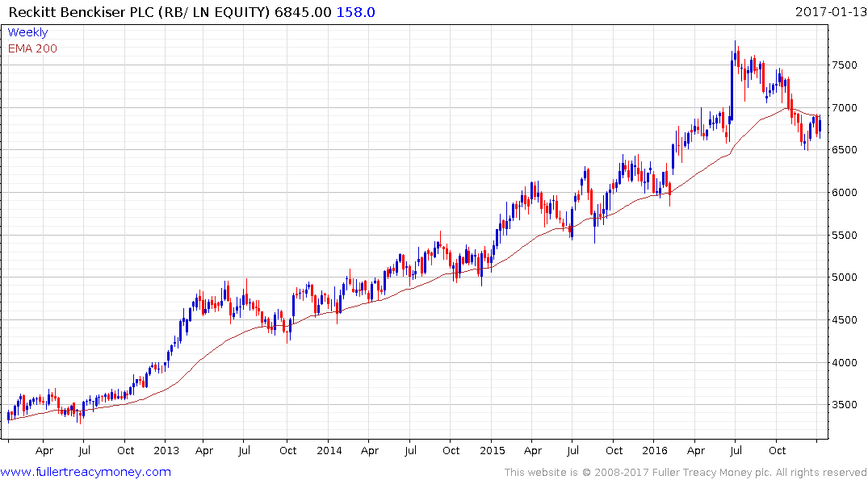
Task: Select the 158.0 price change value
Action: (x=356, y=11)
